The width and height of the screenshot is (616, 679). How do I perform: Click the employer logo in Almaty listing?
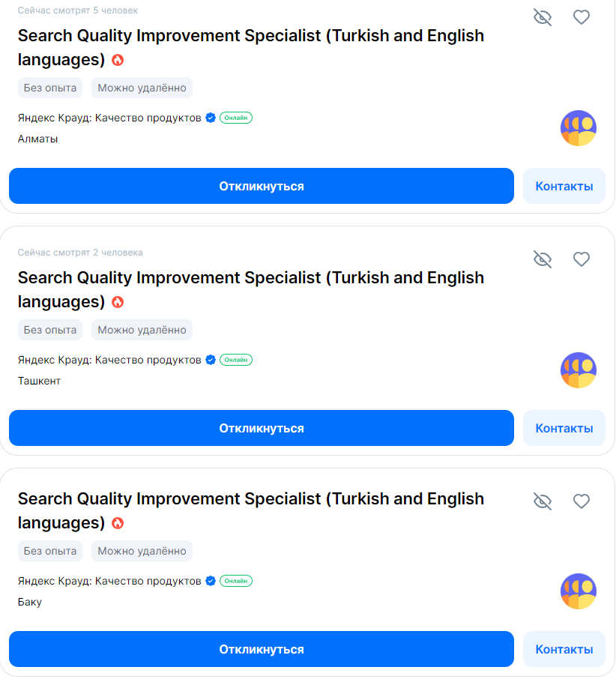tap(579, 128)
